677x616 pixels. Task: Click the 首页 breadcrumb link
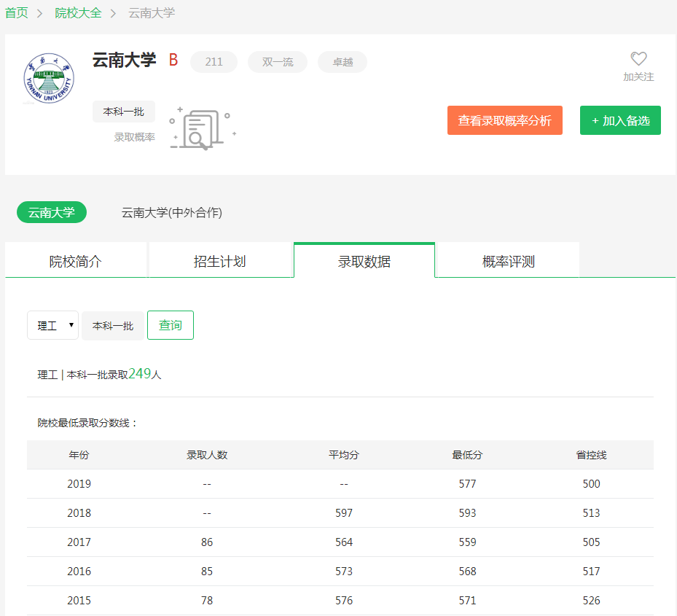(x=17, y=13)
